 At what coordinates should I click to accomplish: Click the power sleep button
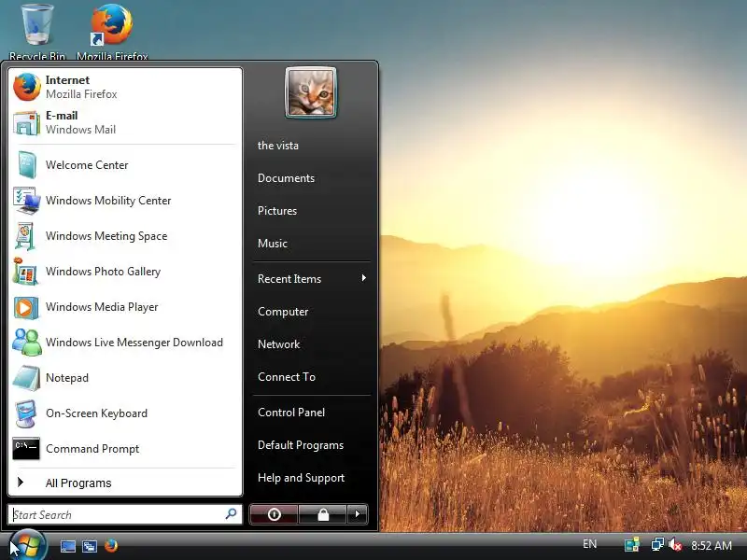tap(274, 514)
